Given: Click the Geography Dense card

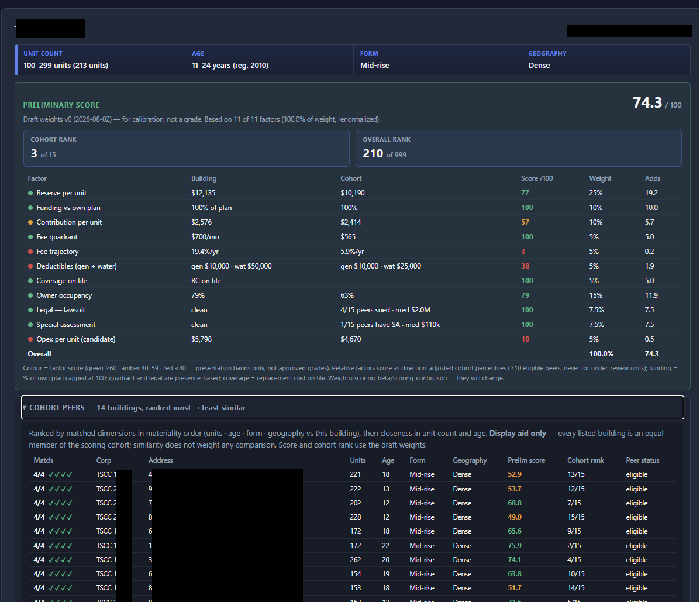Looking at the screenshot, I should tap(606, 60).
